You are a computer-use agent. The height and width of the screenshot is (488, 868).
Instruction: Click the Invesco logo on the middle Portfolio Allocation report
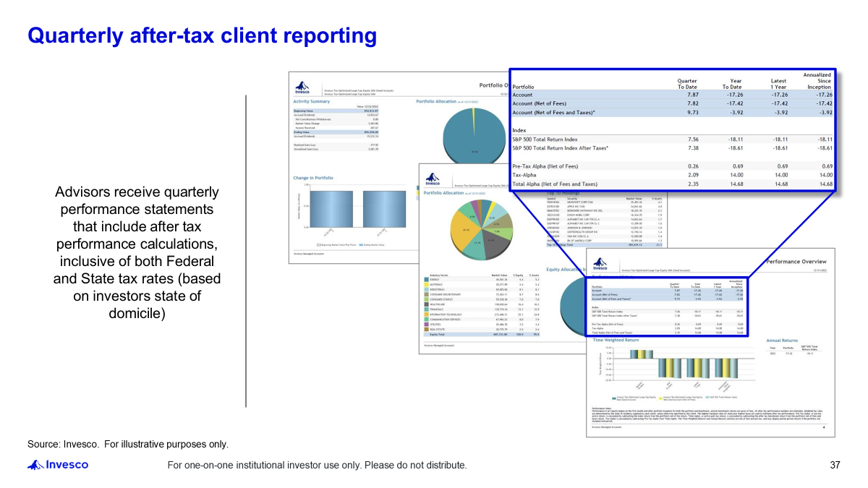coord(433,179)
